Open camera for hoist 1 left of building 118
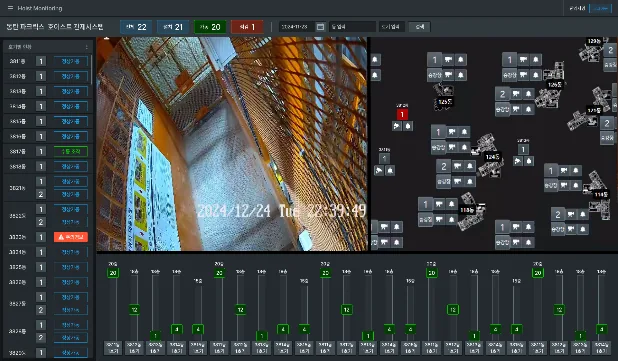 [439, 204]
